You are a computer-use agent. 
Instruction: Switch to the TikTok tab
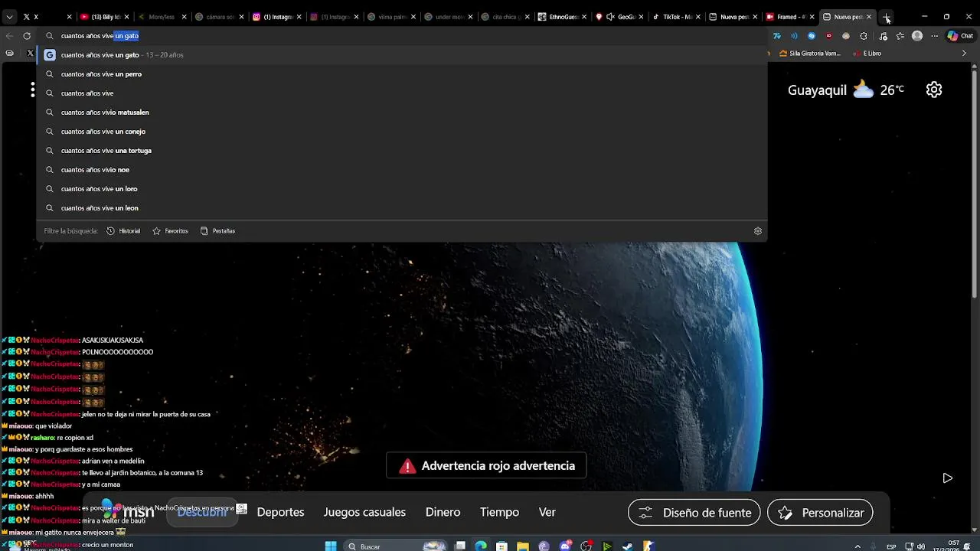[x=676, y=17]
